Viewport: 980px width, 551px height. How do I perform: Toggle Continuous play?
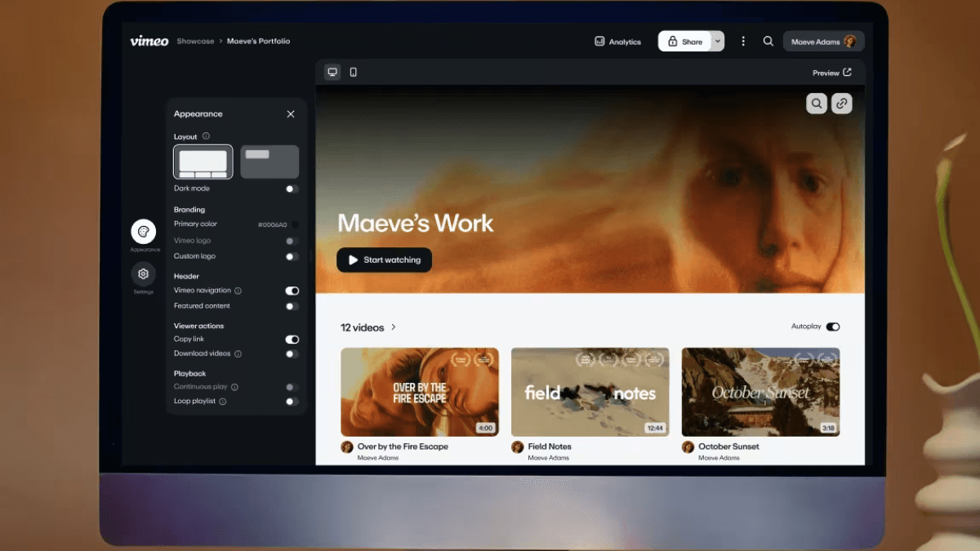(292, 387)
